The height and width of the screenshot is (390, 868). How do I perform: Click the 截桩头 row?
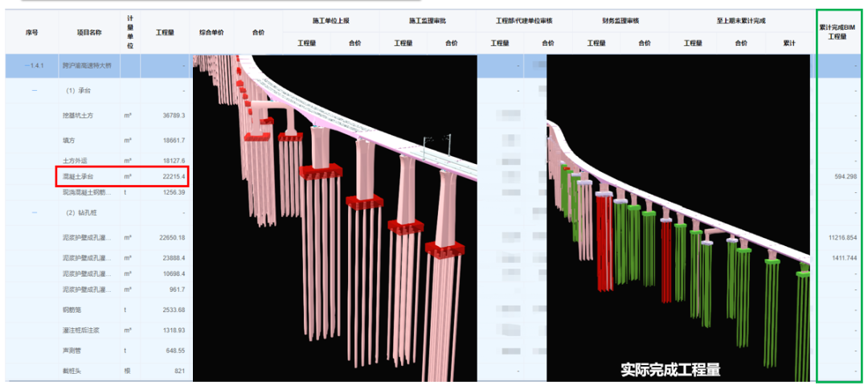(74, 371)
